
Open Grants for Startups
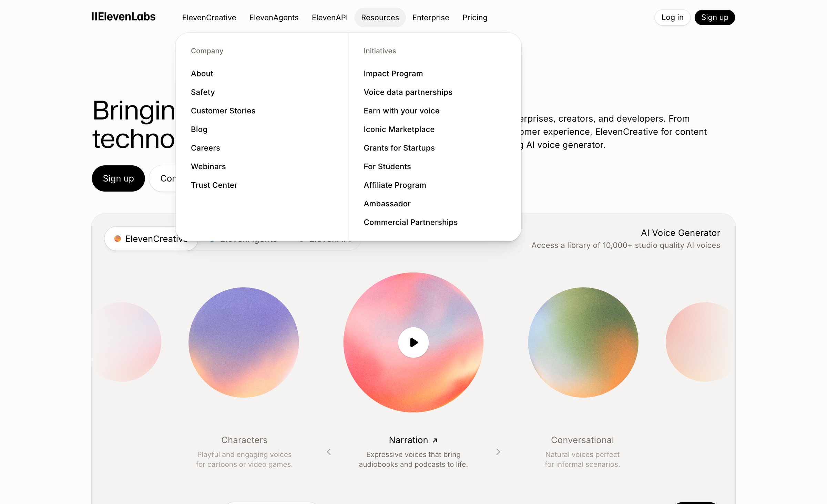[399, 148]
